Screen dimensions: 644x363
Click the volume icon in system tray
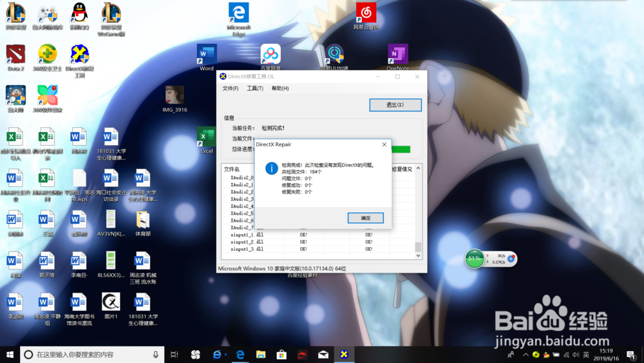[x=576, y=355]
